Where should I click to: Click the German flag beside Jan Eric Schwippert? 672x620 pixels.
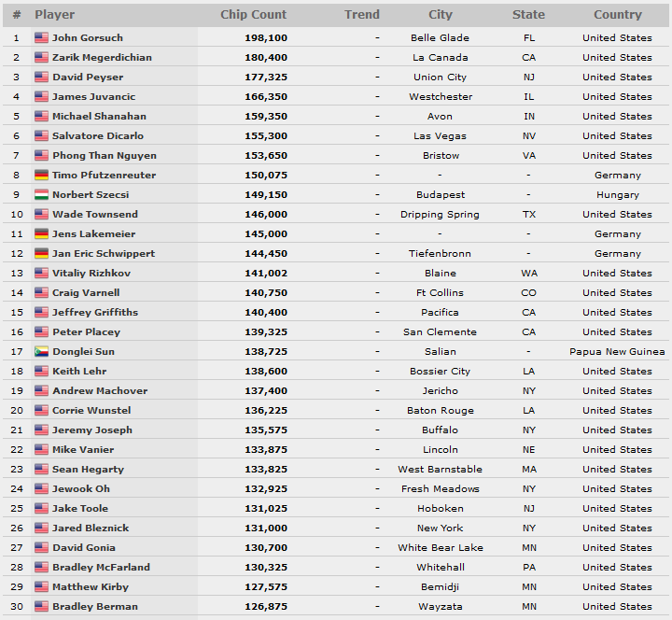41,253
